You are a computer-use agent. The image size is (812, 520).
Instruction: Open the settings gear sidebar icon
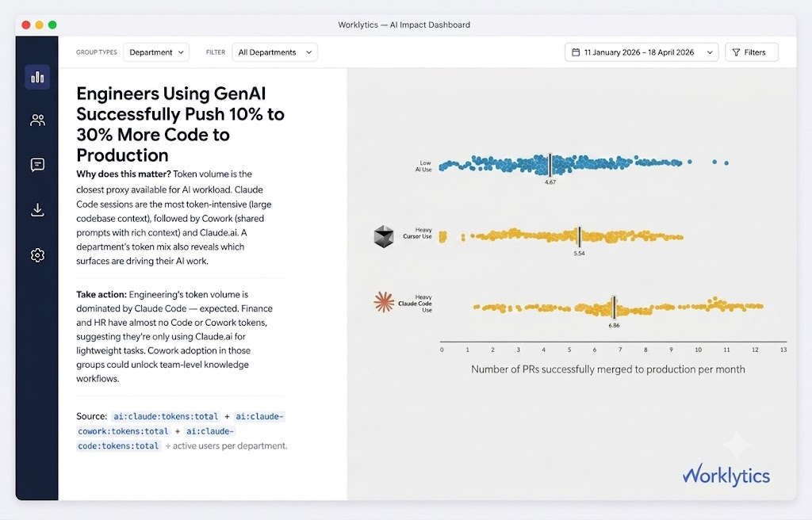tap(37, 254)
